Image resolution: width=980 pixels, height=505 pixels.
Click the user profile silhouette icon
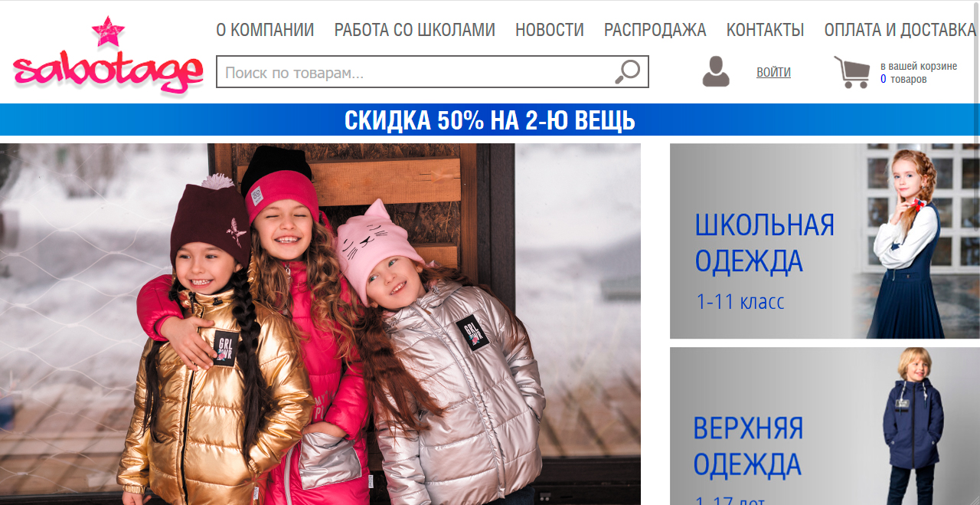(x=716, y=71)
